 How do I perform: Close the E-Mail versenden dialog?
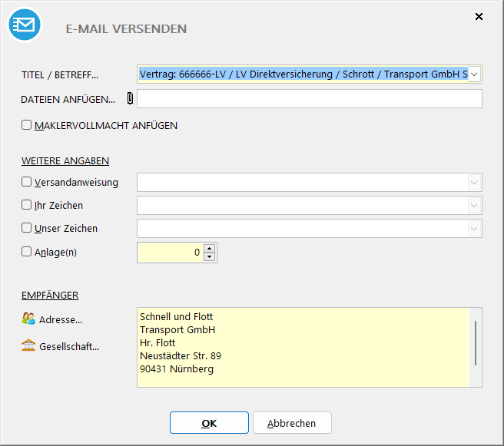pos(479,16)
